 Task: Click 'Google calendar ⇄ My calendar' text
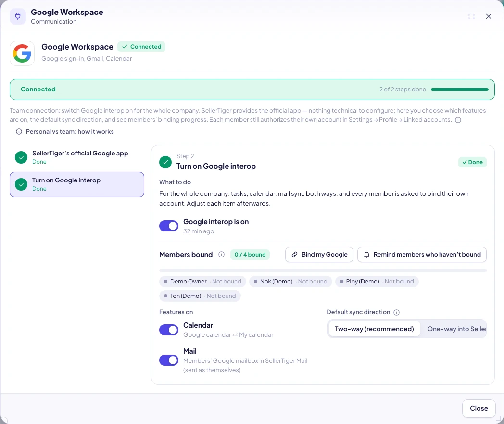tap(228, 335)
